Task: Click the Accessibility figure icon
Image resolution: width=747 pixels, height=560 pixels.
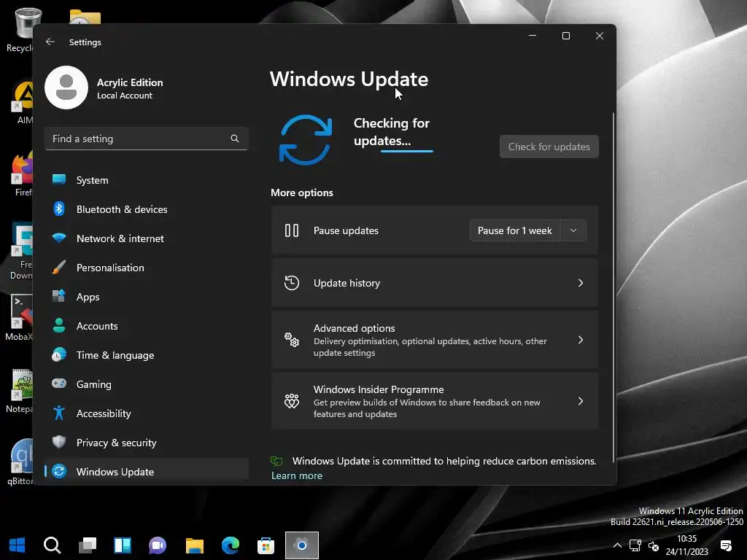Action: [59, 413]
